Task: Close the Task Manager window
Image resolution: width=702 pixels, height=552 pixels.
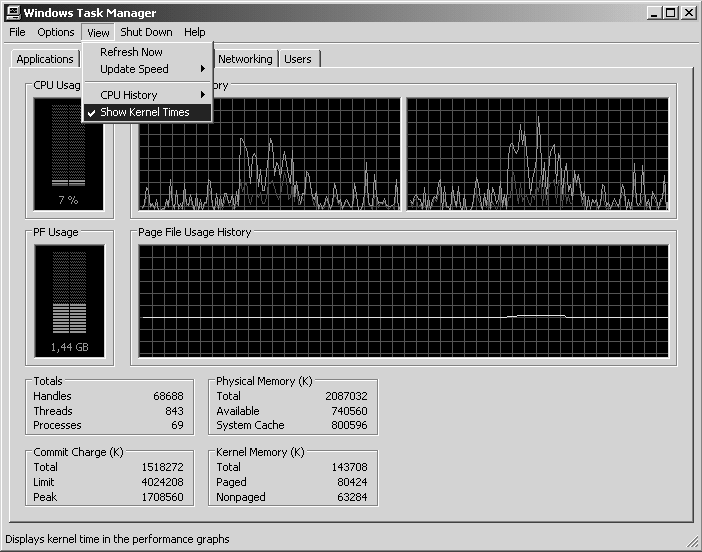Action: (689, 13)
